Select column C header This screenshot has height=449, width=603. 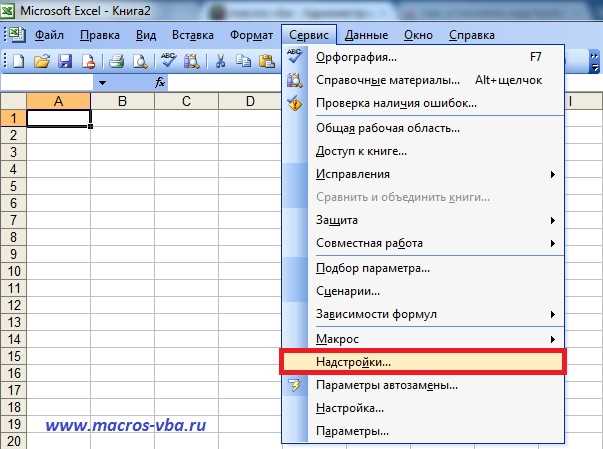click(187, 101)
